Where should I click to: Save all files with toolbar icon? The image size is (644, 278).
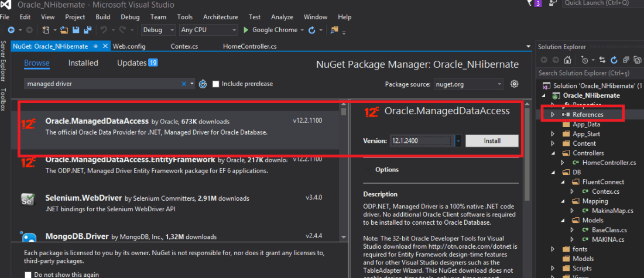coord(87,30)
